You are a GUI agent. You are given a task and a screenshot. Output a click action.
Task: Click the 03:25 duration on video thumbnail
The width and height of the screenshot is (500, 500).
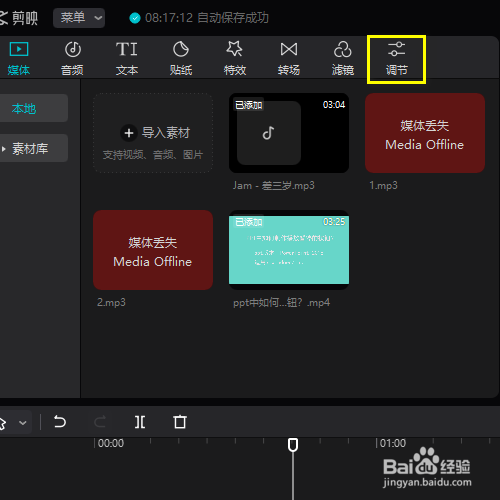(x=334, y=222)
